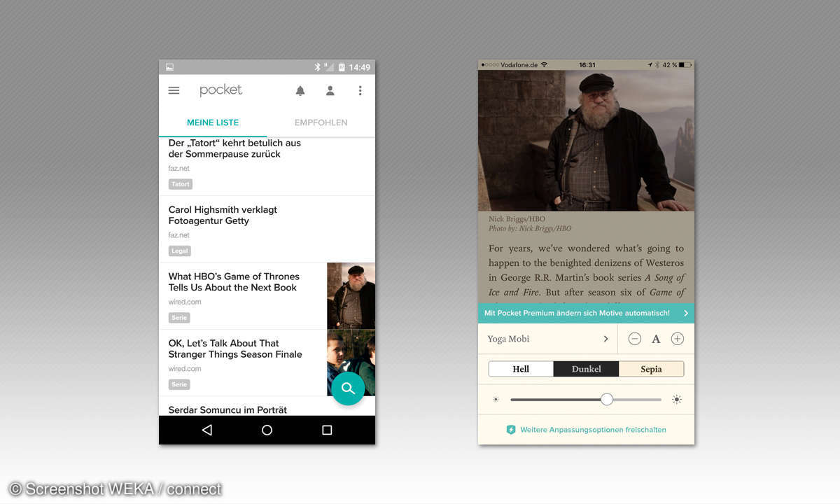Open 'What HBO's Game of Thrones' article
This screenshot has height=504, width=840.
[x=234, y=282]
